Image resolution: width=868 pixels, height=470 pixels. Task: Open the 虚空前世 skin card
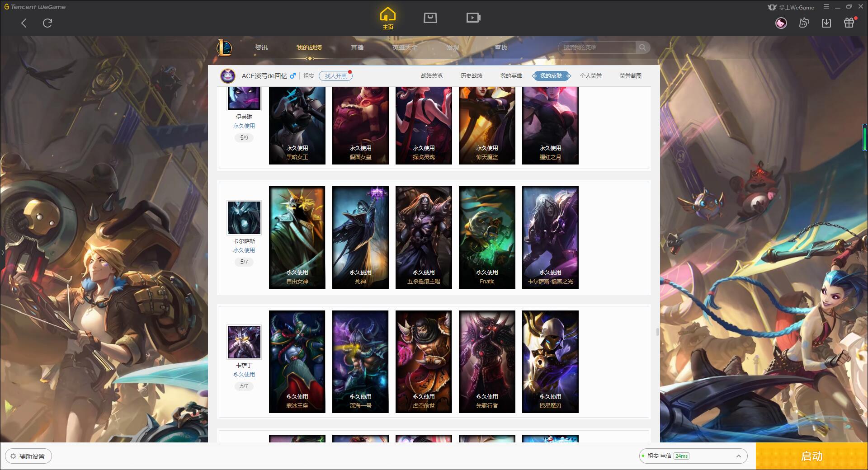(424, 362)
